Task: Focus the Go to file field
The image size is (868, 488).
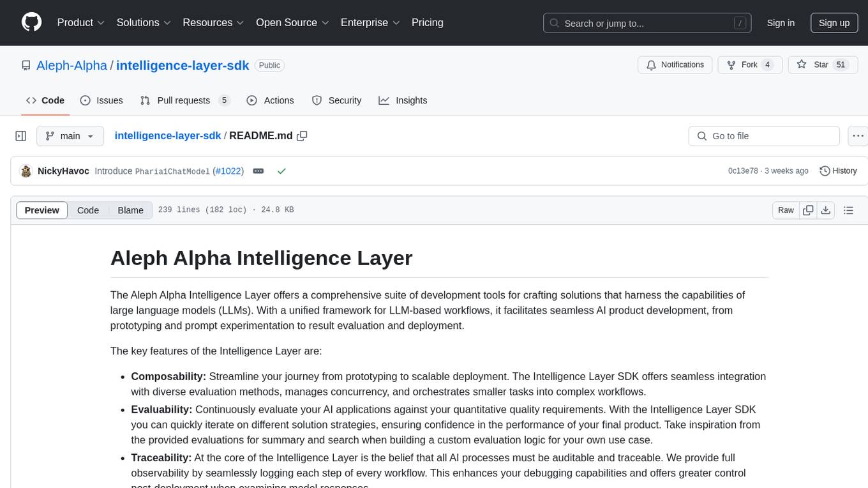Action: click(x=764, y=136)
